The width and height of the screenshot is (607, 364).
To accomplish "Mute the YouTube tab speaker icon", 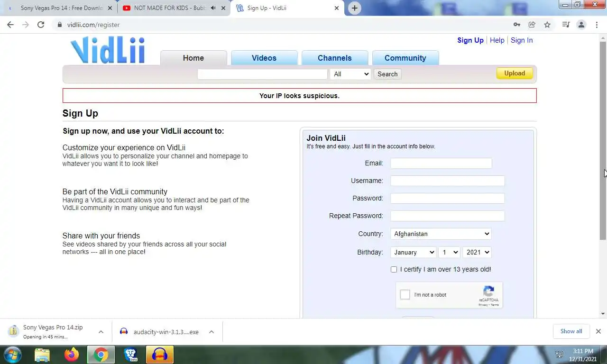I will (x=213, y=8).
